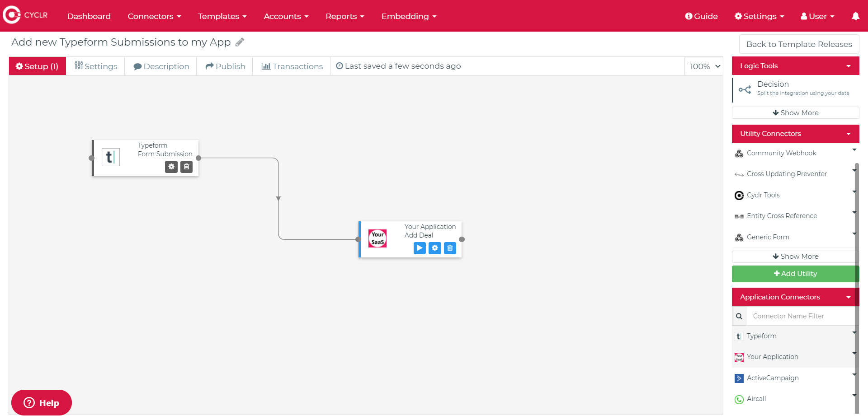
Task: Open the Help widget
Action: click(42, 403)
